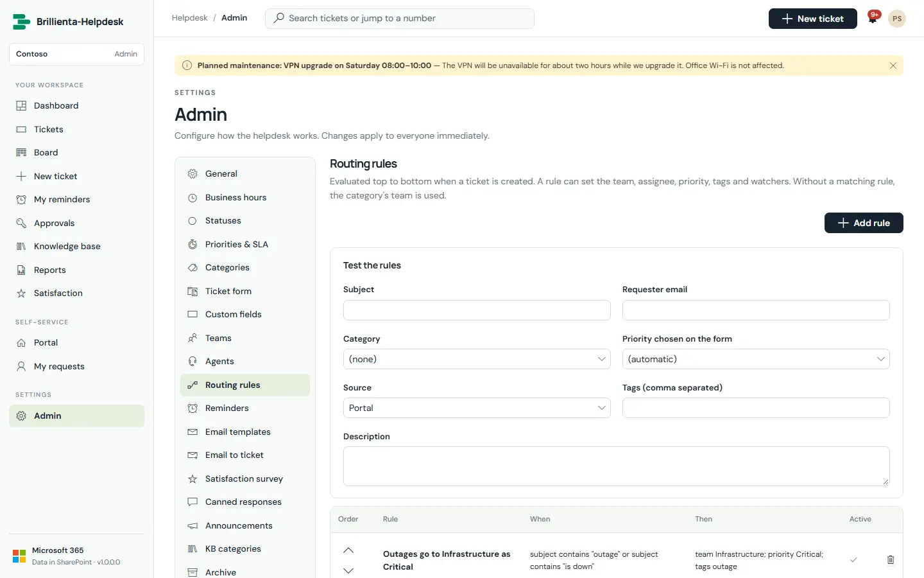Open the Source dropdown showing Portal

[x=477, y=408]
